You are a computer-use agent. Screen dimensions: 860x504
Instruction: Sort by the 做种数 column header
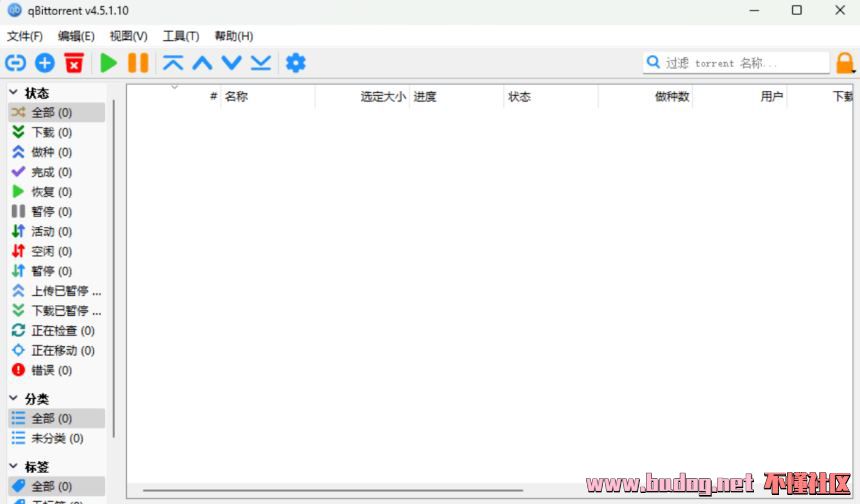point(646,97)
